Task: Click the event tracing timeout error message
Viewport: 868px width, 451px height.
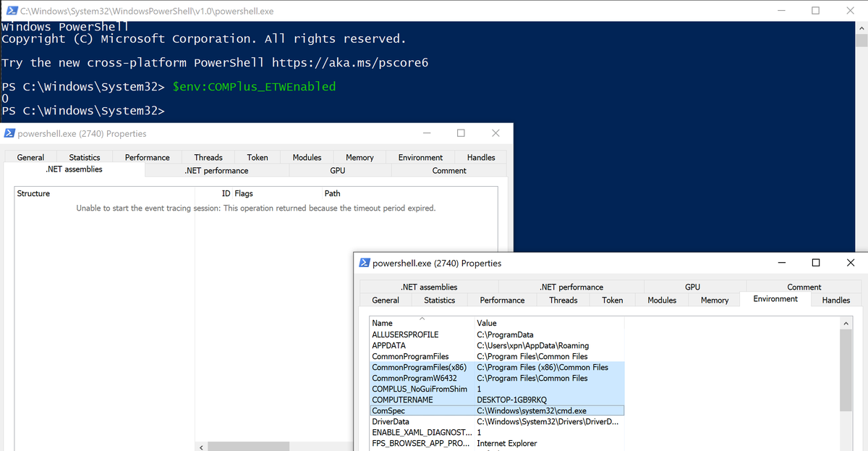Action: pos(256,208)
